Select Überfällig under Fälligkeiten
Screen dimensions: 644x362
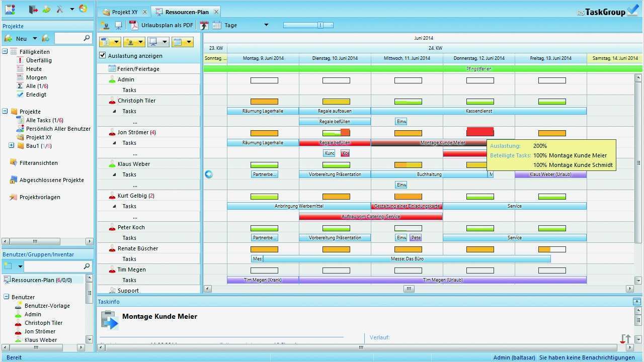pyautogui.click(x=39, y=60)
